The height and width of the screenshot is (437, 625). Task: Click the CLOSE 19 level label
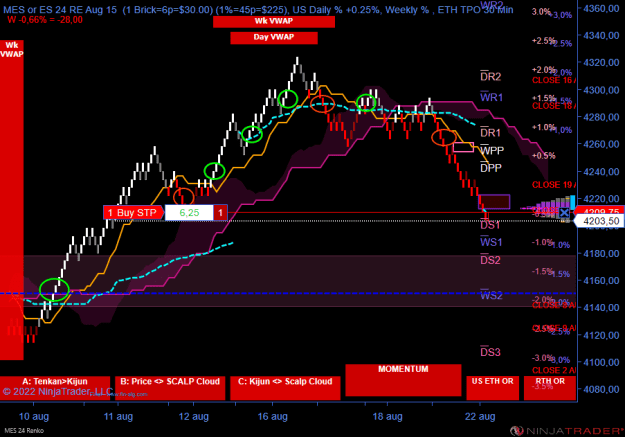(554, 185)
